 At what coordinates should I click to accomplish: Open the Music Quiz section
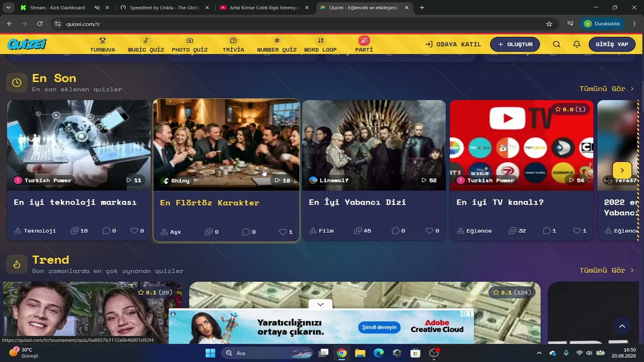(x=146, y=45)
